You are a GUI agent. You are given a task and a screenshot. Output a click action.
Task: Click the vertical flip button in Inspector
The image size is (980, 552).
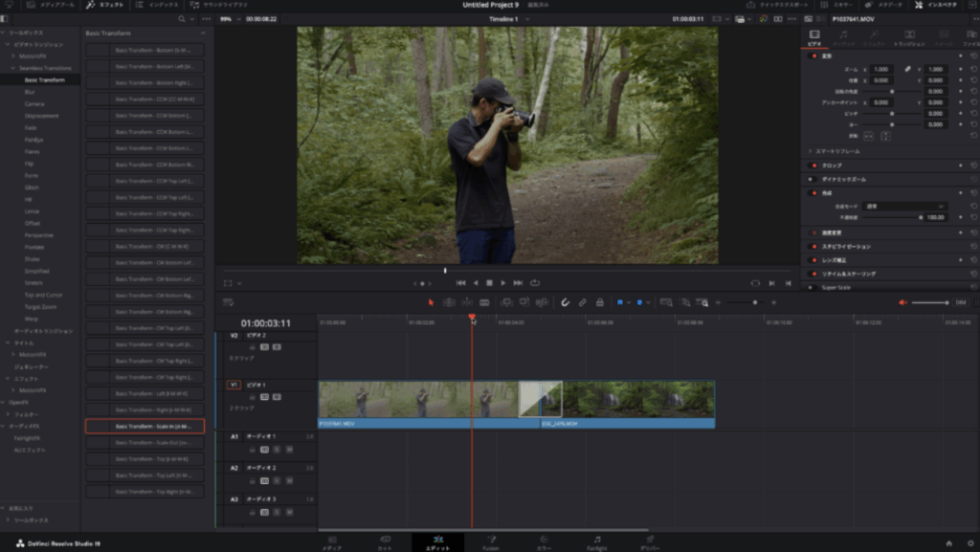(885, 136)
